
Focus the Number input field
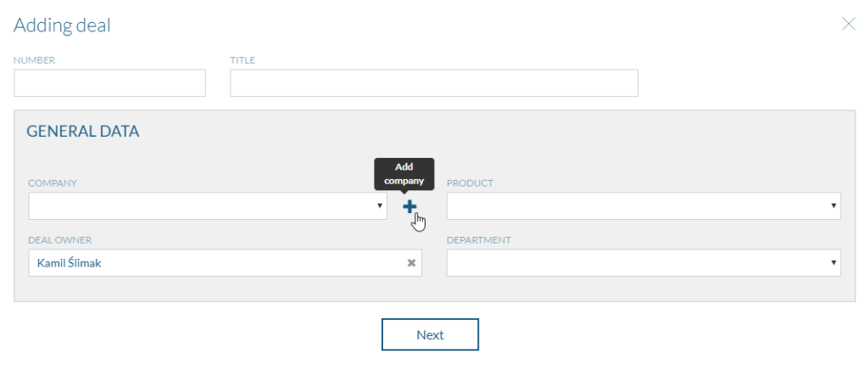pyautogui.click(x=109, y=83)
